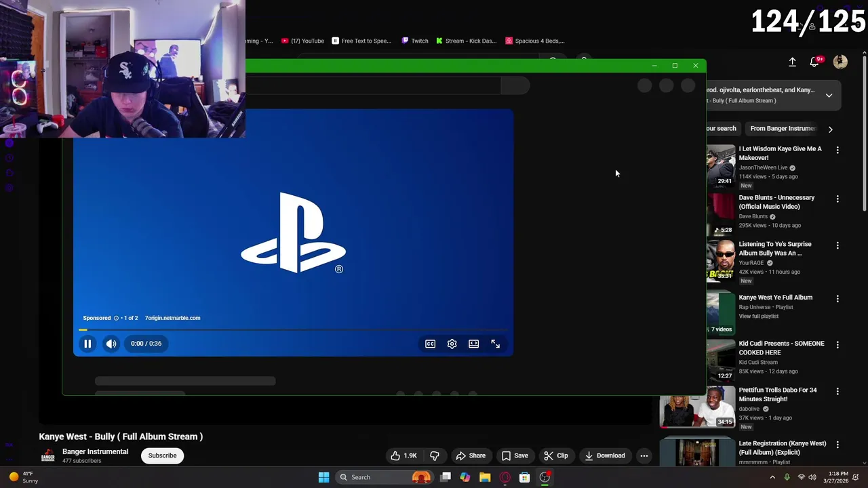Switch to the Spacious 4 Beds tab

point(535,41)
